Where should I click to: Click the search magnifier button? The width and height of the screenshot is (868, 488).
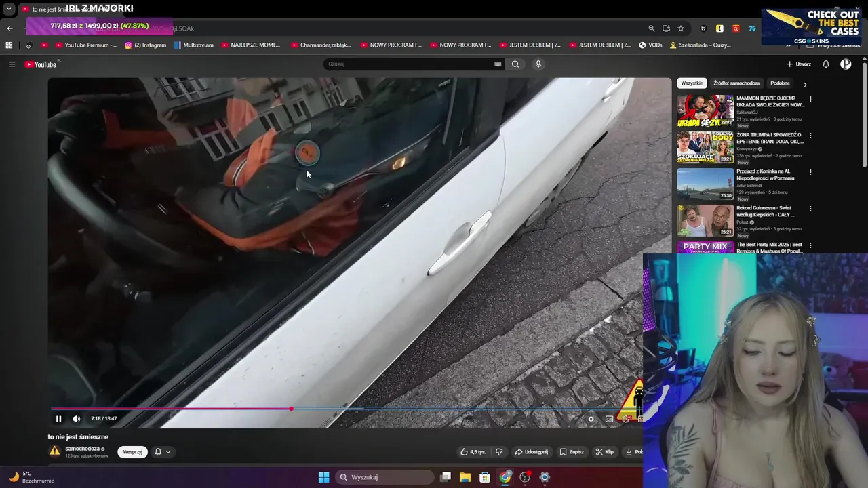(x=515, y=64)
